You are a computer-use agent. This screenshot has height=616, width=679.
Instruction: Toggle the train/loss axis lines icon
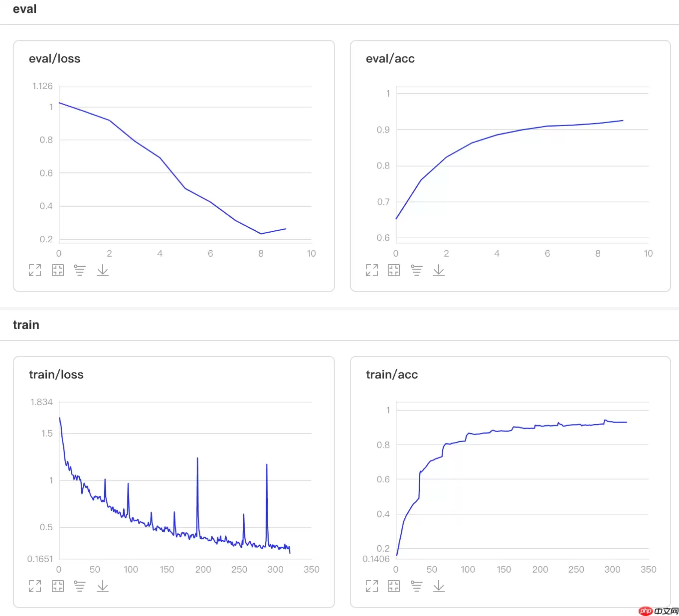coord(80,586)
